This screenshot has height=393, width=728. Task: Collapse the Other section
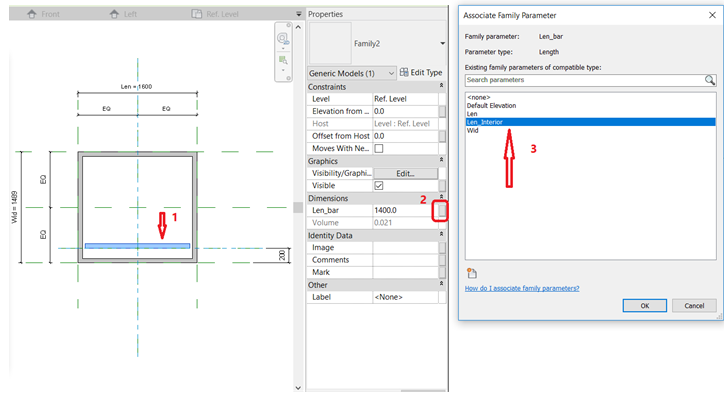pos(441,284)
